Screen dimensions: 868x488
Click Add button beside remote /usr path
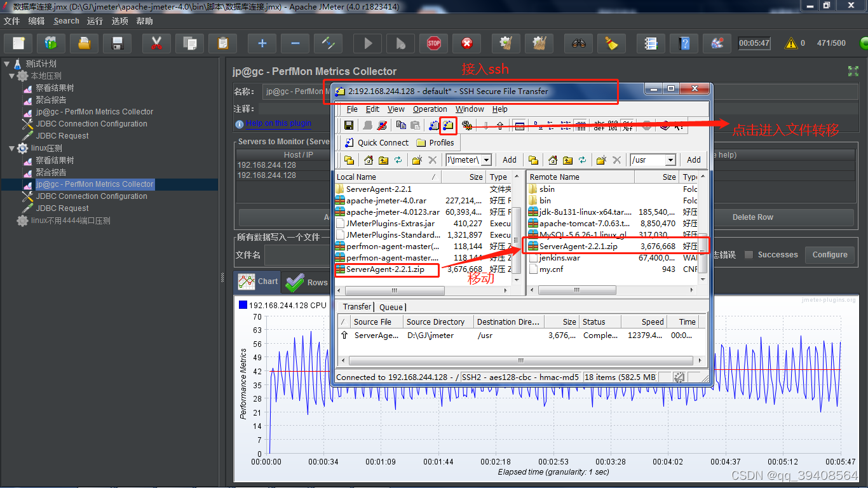[x=694, y=160]
